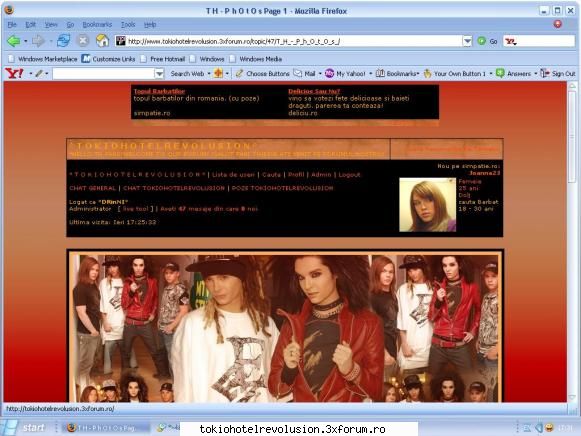The image size is (581, 436).
Task: Click the orange star icon in the Yahoo toolbar
Action: click(218, 73)
